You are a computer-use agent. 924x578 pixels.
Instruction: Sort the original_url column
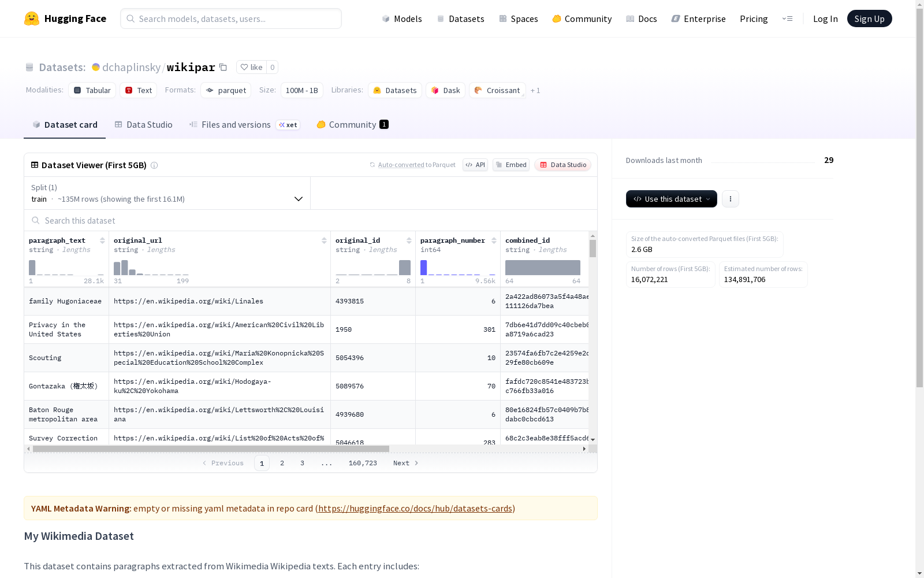pyautogui.click(x=324, y=240)
